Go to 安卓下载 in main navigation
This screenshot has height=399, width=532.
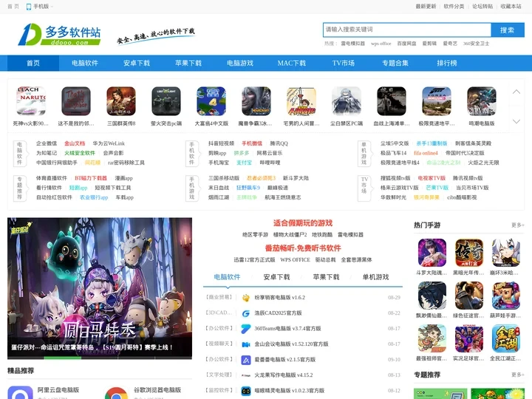[137, 63]
